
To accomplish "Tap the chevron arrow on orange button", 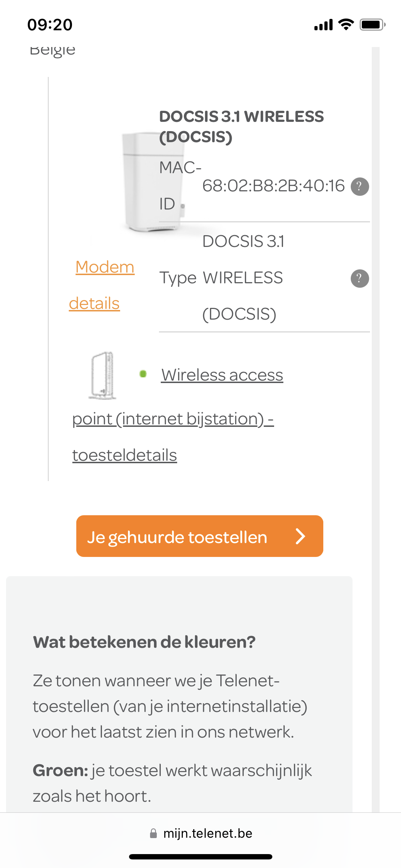I will pyautogui.click(x=300, y=536).
